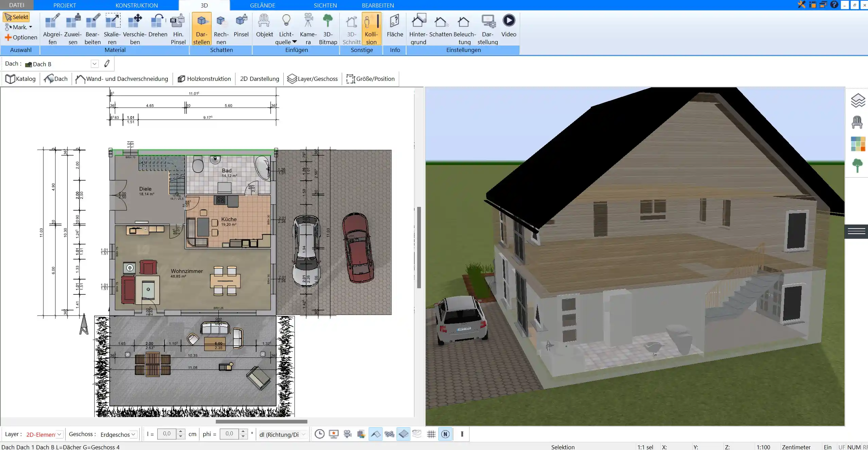Screen dimensions: 868x450
Task: Expand the Mark. dropdown arrow
Action: [x=31, y=27]
